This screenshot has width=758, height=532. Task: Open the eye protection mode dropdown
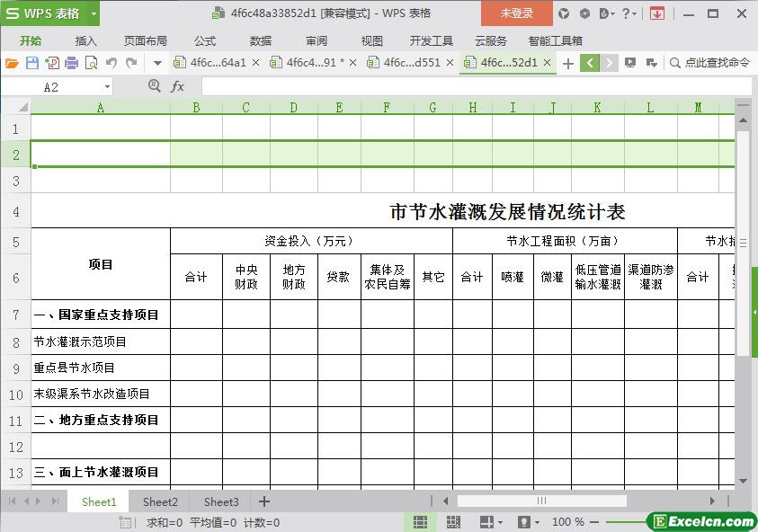click(537, 522)
